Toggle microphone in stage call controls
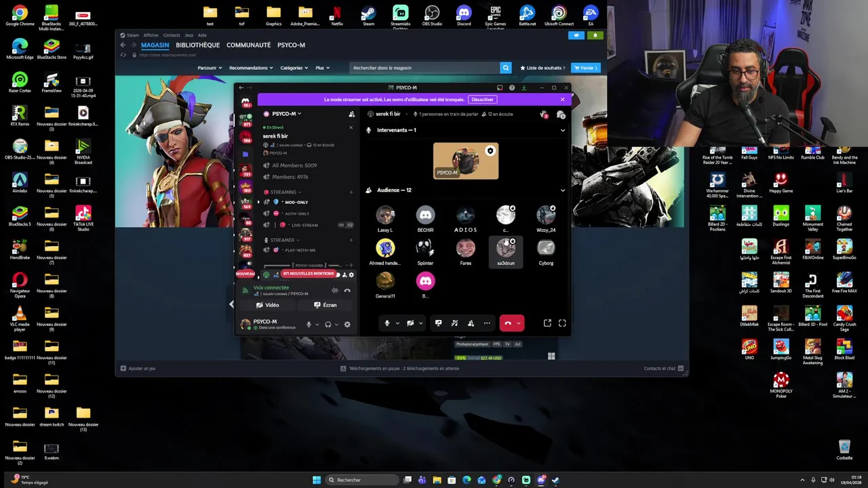The image size is (868, 488). coord(387,323)
